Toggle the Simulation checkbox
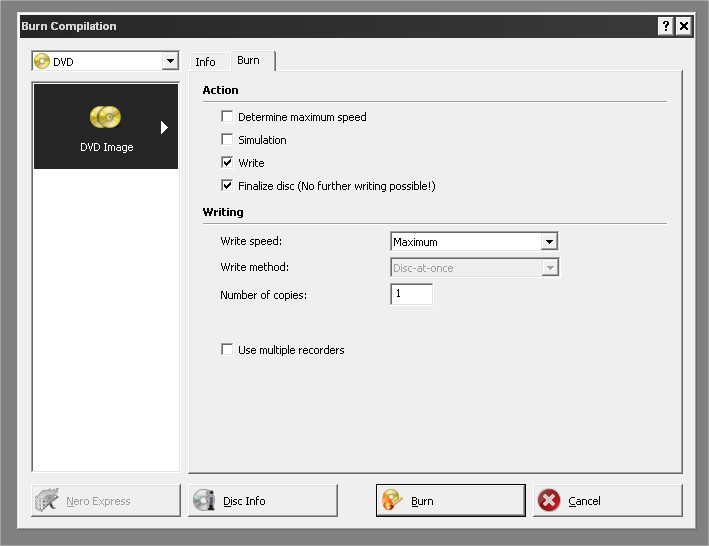 pos(227,139)
